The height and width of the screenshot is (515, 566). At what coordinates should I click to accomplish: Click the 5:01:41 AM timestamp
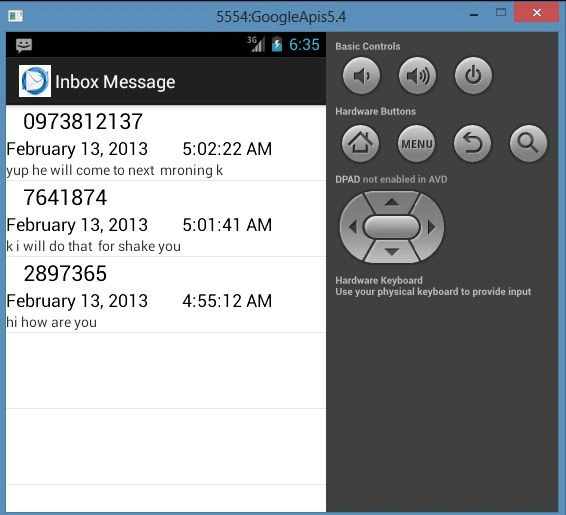(x=227, y=225)
